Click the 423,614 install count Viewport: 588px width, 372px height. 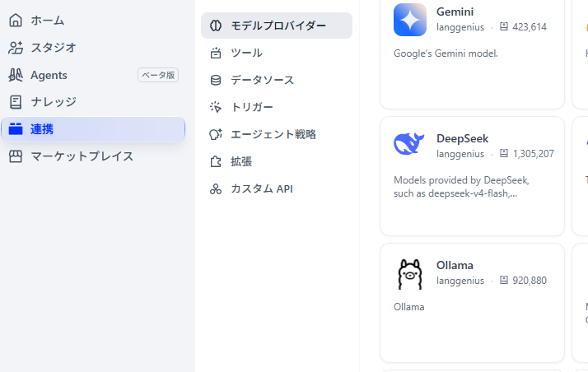pyautogui.click(x=530, y=27)
